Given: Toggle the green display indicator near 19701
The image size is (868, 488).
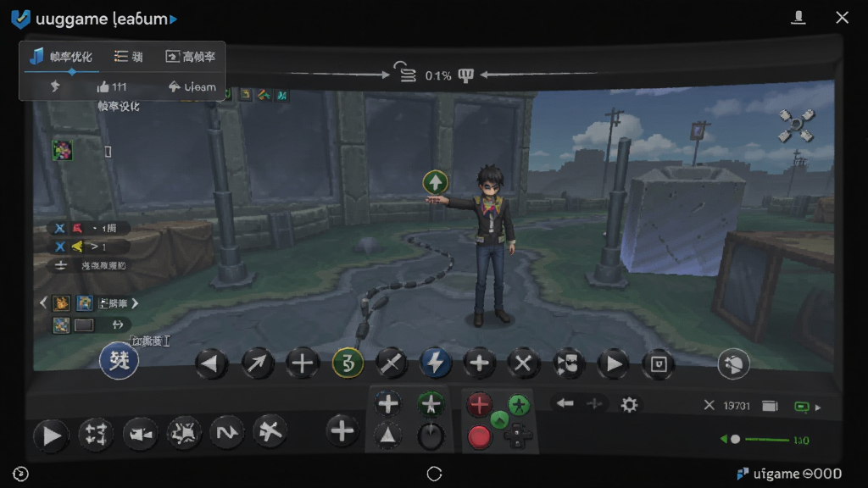Looking at the screenshot, I should pyautogui.click(x=802, y=407).
